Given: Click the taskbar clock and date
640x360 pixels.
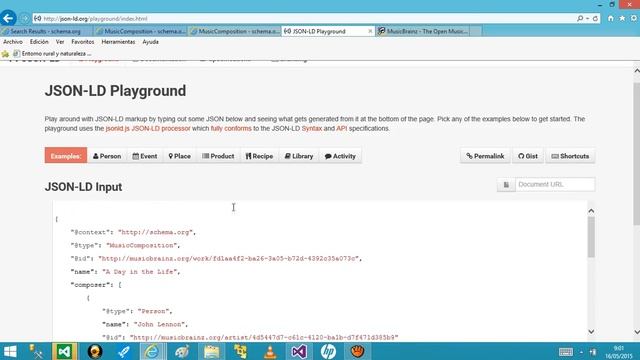Looking at the screenshot, I should point(619,352).
